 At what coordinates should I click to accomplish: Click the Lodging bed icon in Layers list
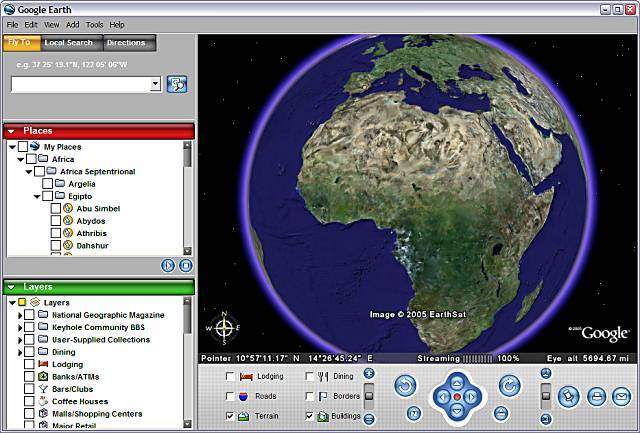click(x=43, y=364)
